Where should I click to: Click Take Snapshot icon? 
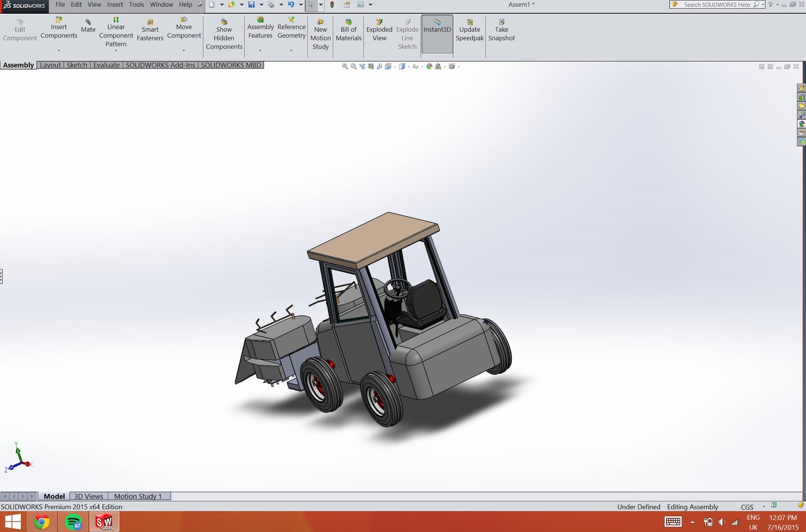coord(501,22)
